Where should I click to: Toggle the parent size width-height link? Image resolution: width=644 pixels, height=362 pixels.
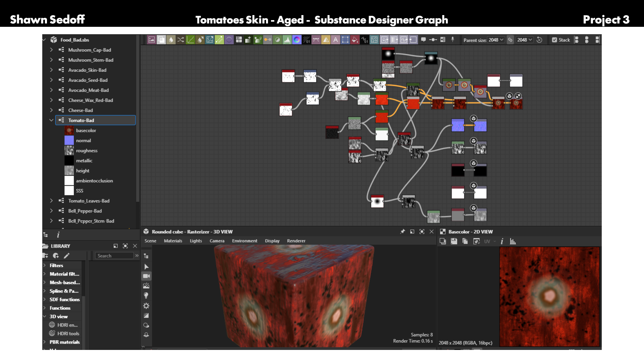click(510, 40)
